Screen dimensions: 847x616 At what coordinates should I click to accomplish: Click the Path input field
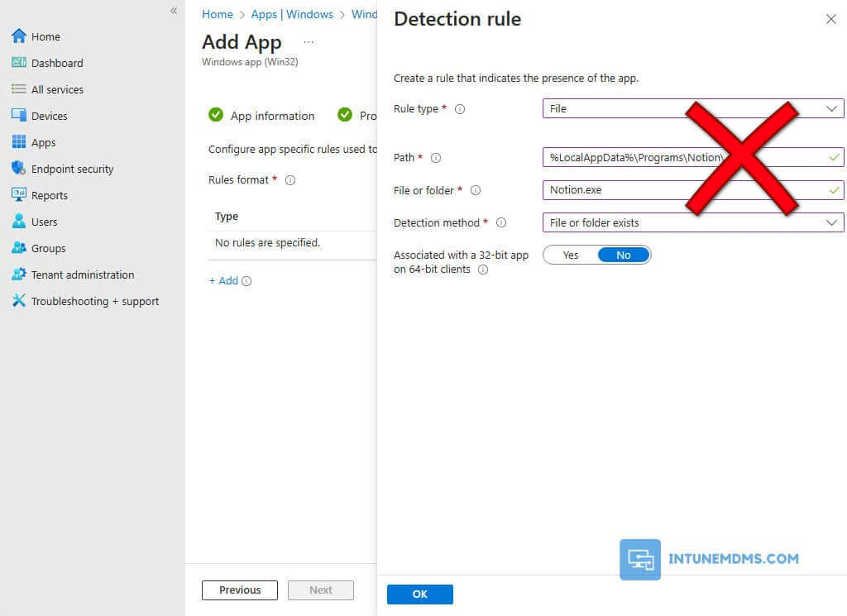point(693,157)
